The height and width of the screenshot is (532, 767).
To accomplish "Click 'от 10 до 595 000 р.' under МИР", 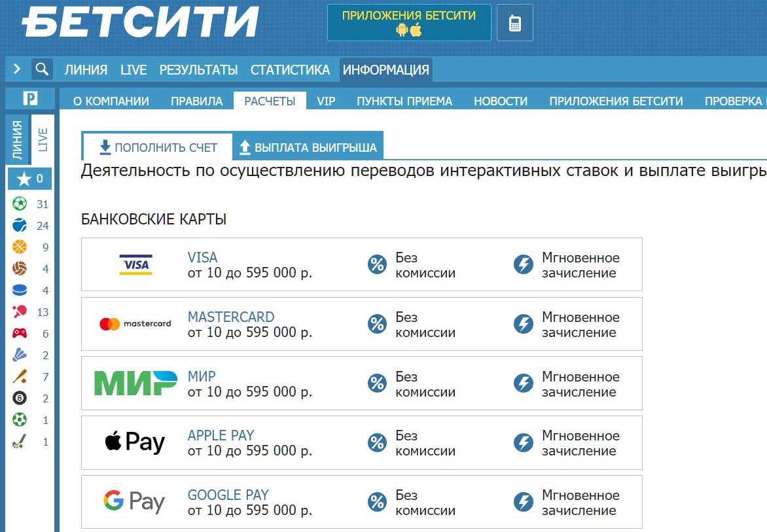I will 250,392.
